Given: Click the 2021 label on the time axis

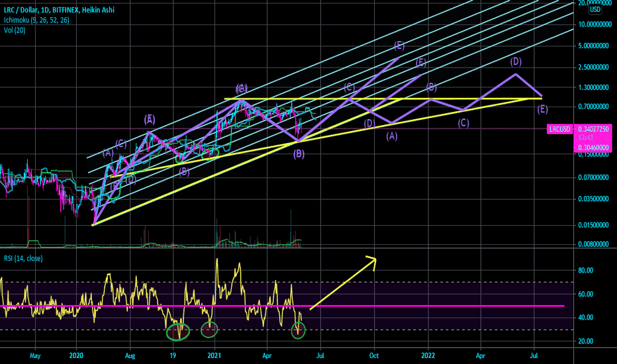Looking at the screenshot, I should [214, 356].
